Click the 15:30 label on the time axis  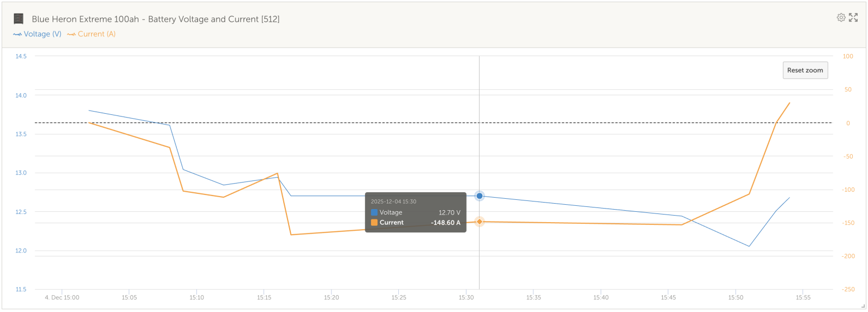click(466, 297)
